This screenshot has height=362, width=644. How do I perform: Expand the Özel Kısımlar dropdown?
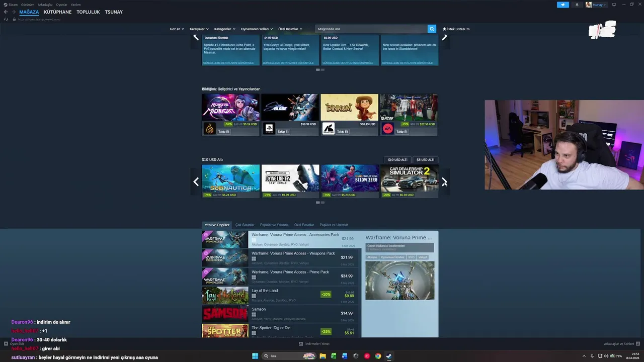click(x=290, y=29)
